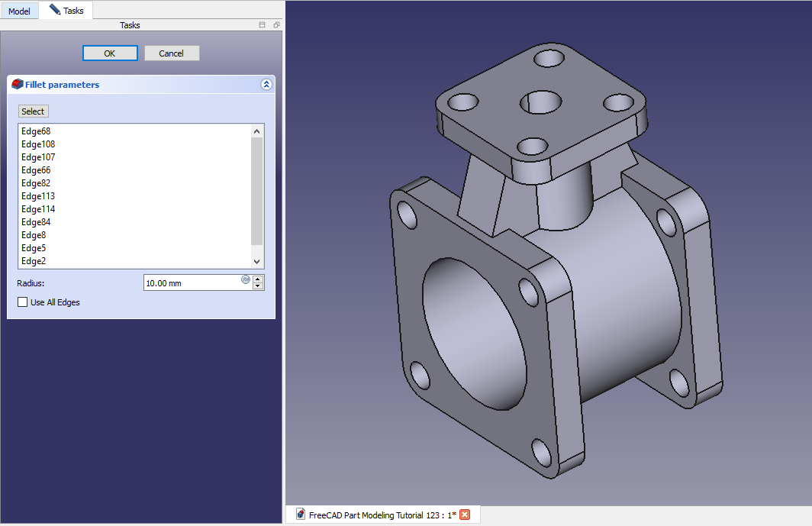Click the expression editor icon in Radius field
This screenshot has width=812, height=526.
click(246, 279)
